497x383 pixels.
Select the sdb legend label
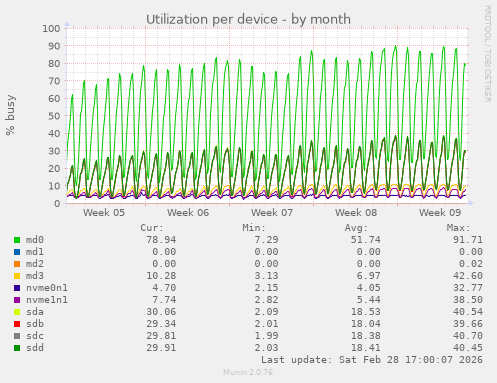click(35, 324)
